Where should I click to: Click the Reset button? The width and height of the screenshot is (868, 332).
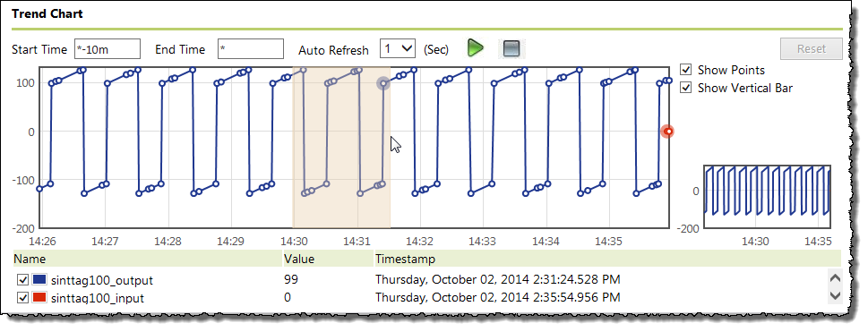812,48
